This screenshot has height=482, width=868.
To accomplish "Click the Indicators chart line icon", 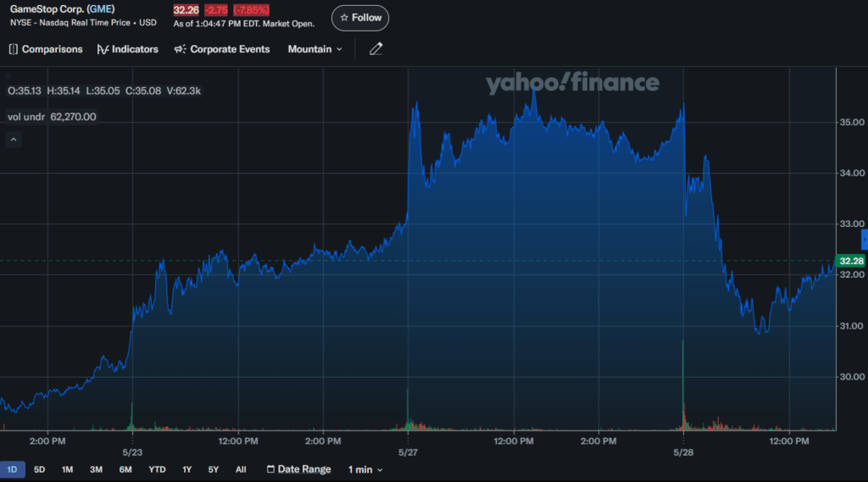I will point(103,49).
